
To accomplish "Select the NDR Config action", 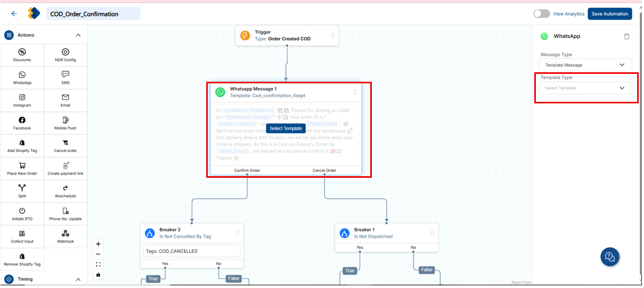I will point(65,55).
